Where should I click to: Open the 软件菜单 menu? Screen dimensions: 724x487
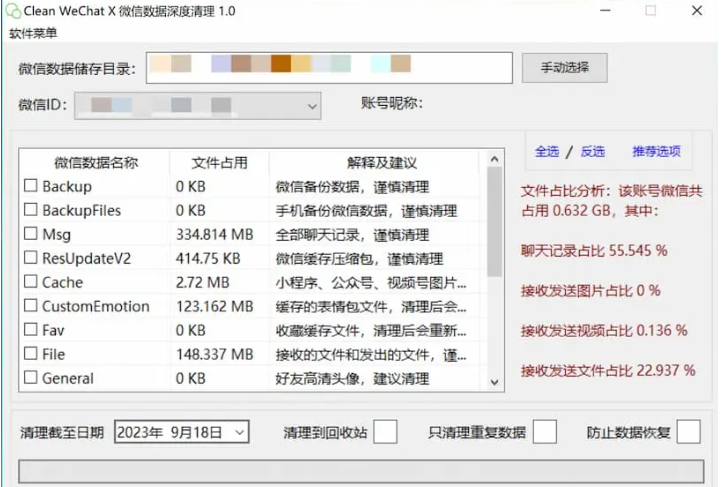coord(33,34)
